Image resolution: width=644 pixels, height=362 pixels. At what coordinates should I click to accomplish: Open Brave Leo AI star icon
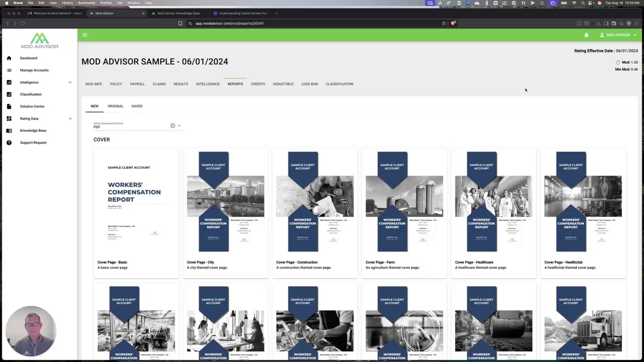[x=621, y=23]
